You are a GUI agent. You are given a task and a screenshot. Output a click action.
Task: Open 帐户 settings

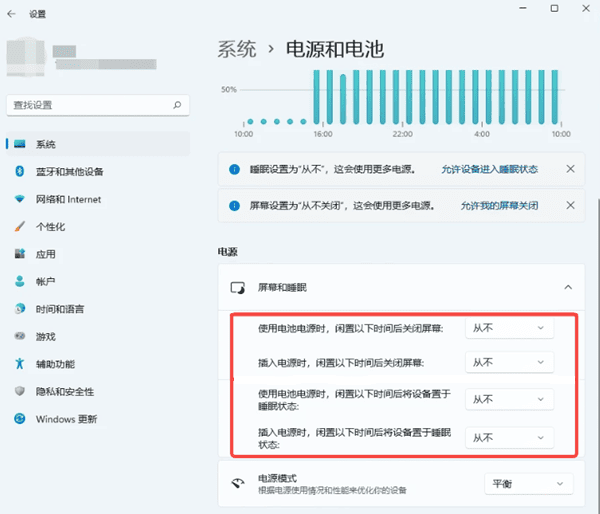(98, 281)
